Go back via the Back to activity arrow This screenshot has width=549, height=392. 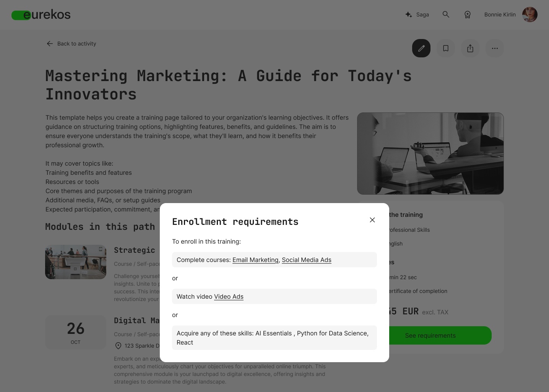[x=50, y=44]
